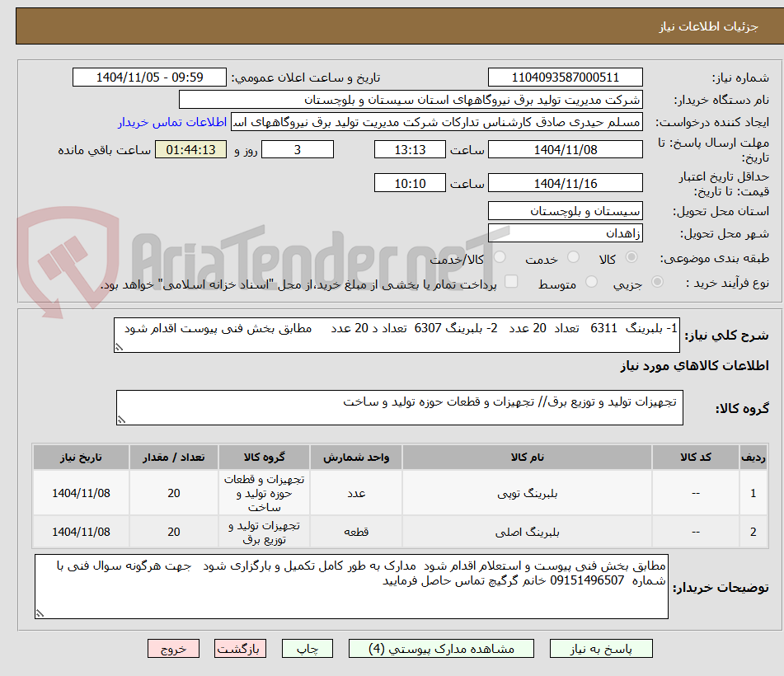
Task: Click the کد کالا column header
Action: [696, 457]
